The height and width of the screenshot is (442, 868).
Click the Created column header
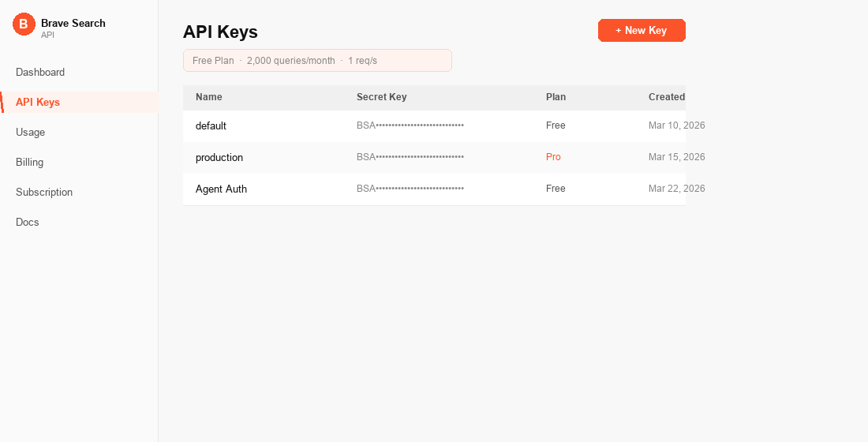(667, 97)
